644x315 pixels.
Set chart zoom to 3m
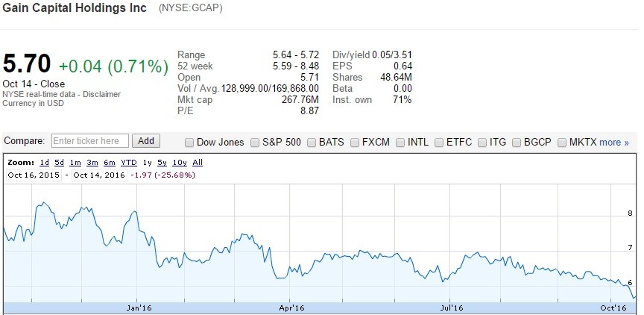click(x=92, y=163)
